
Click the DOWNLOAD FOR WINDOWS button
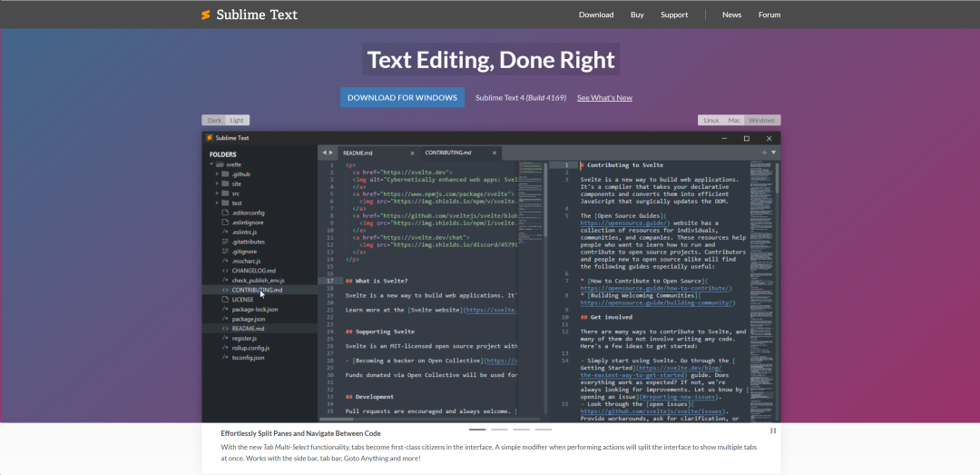pyautogui.click(x=403, y=97)
